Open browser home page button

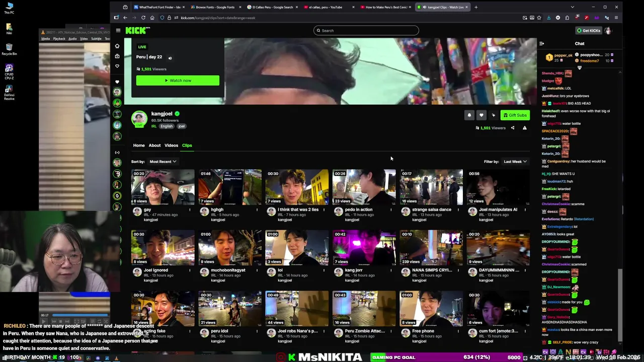tap(152, 18)
